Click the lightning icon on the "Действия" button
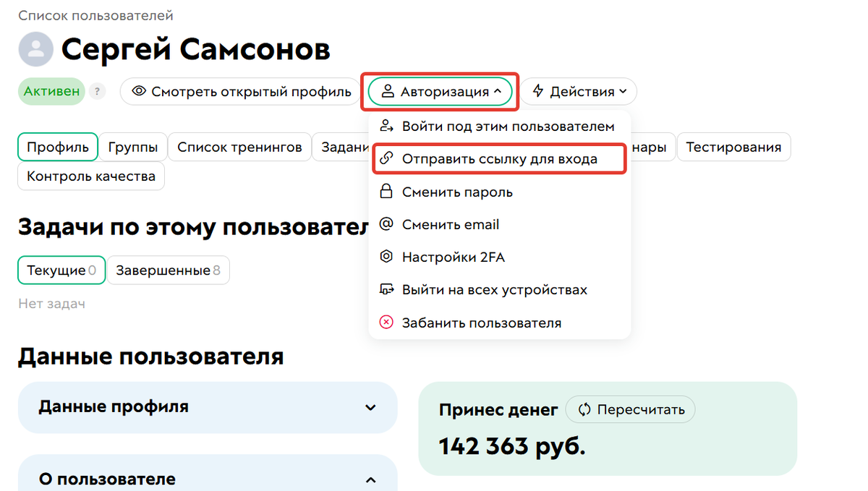Screen dimensions: 868x491 point(537,91)
